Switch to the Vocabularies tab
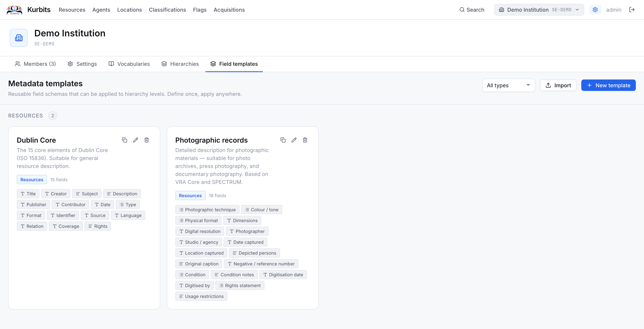 (129, 64)
